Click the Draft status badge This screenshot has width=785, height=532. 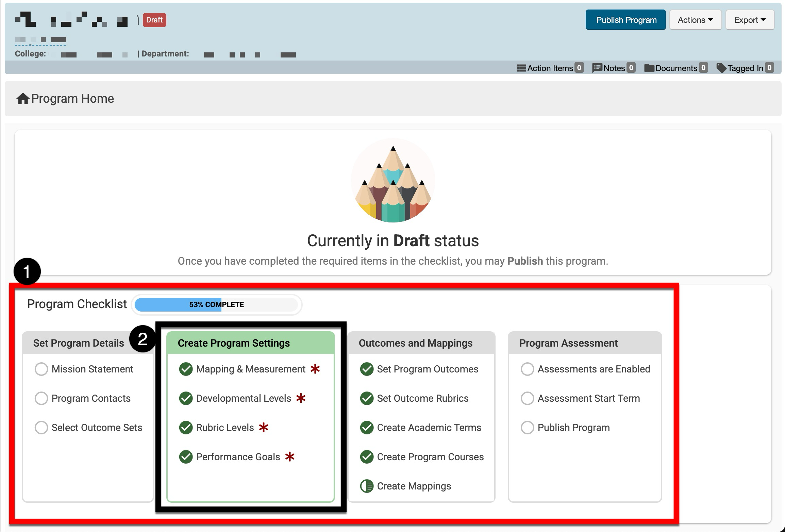(x=154, y=20)
